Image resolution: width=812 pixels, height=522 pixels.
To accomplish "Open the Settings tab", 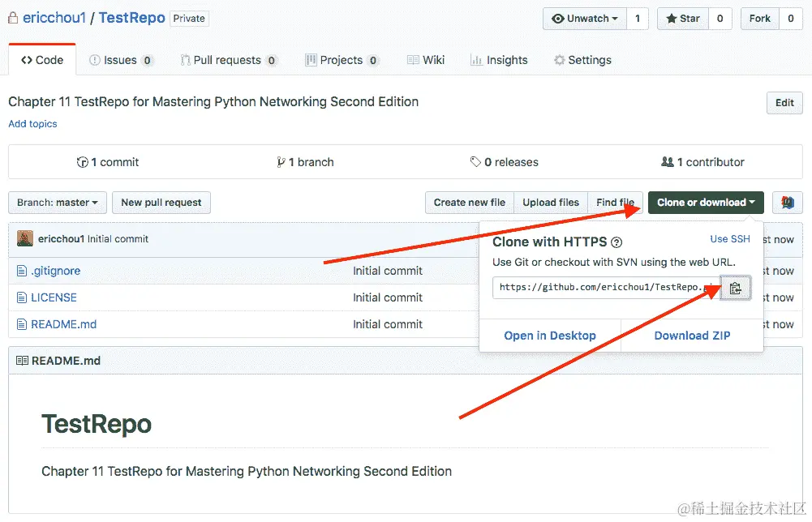I will 582,60.
